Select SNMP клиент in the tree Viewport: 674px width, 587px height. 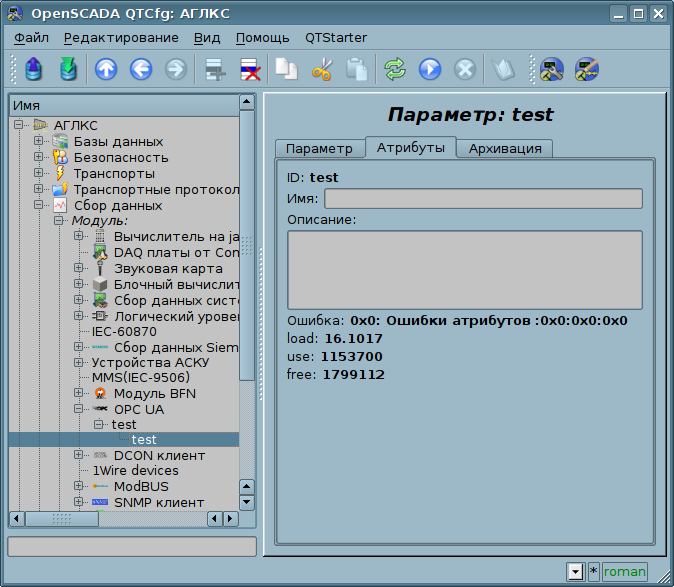pos(158,502)
